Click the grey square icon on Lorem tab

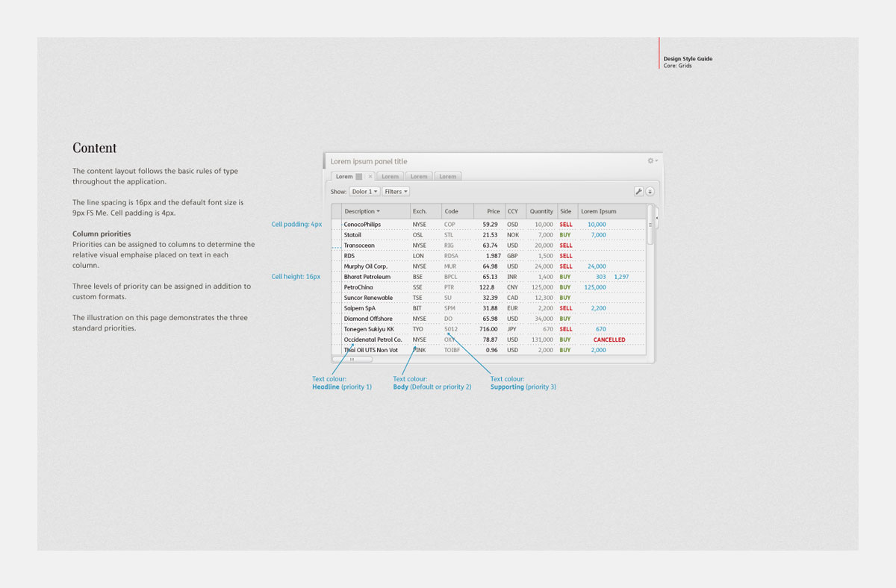[359, 177]
